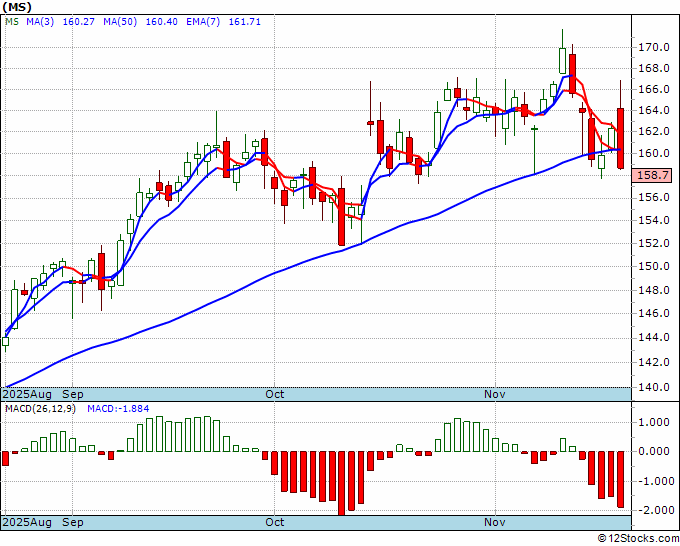Click the MA(50) legend label
Image resolution: width=680 pixels, height=546 pixels.
pos(120,22)
